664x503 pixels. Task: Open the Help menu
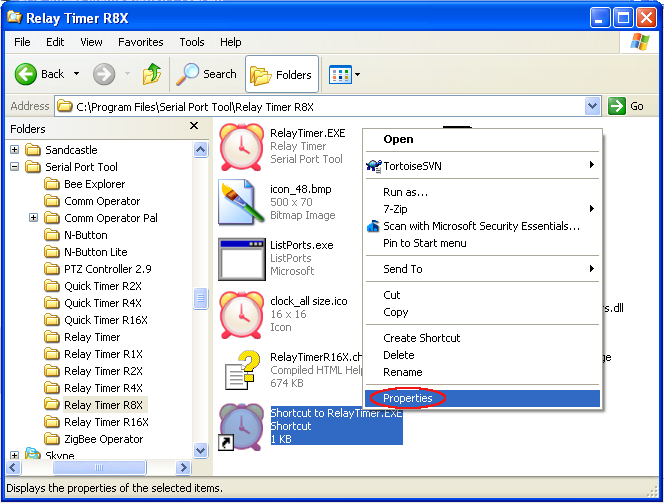(231, 42)
